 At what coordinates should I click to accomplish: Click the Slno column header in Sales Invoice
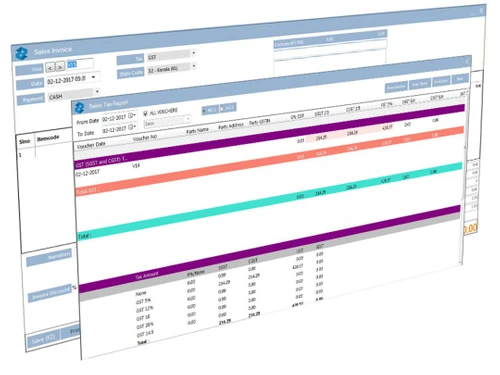point(24,141)
